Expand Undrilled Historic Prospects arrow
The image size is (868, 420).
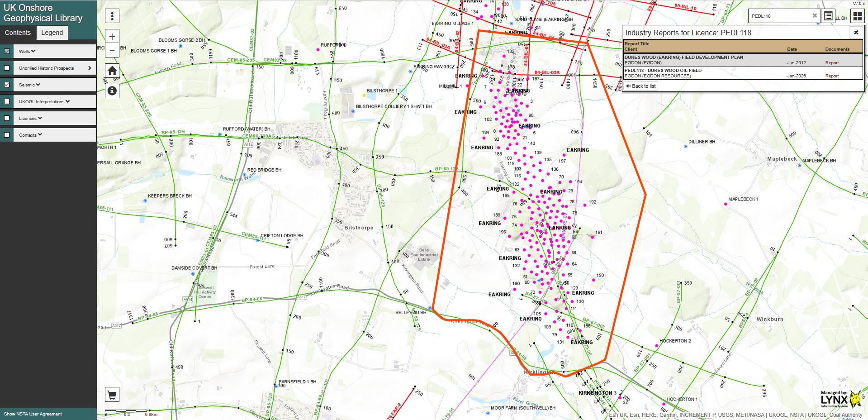90,68
